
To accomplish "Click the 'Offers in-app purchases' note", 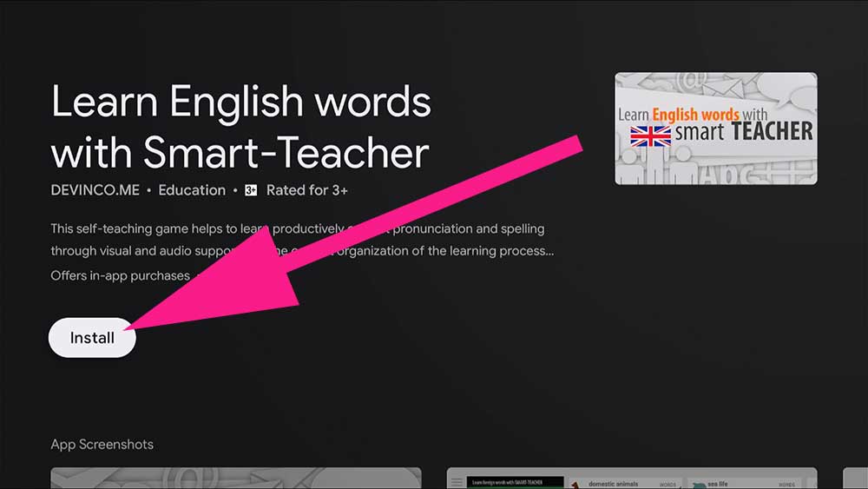I will tap(120, 275).
